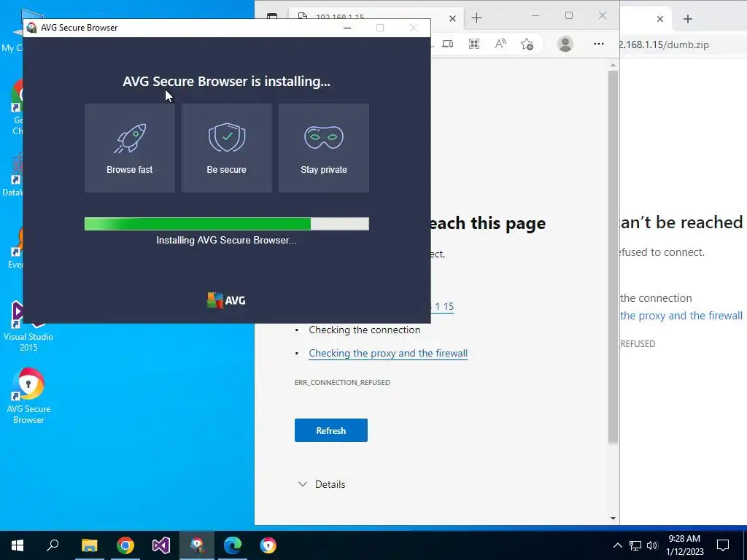Open notification center icon
Image resolution: width=747 pixels, height=560 pixels.
723,545
